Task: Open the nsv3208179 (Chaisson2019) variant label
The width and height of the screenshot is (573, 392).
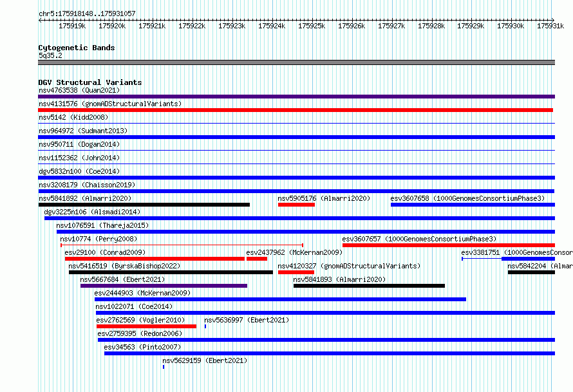Action: pyautogui.click(x=87, y=185)
